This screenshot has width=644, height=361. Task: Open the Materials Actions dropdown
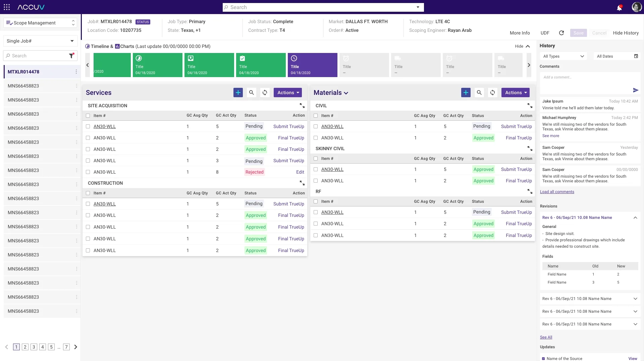516,93
